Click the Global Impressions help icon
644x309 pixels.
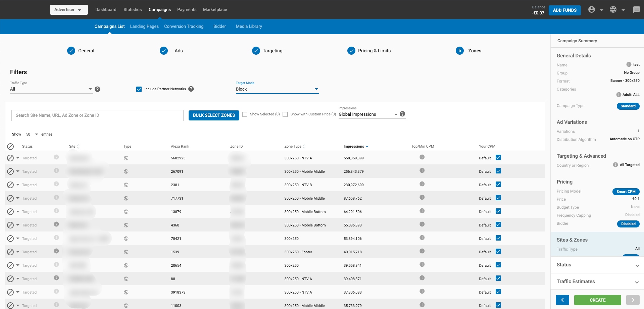pos(402,114)
